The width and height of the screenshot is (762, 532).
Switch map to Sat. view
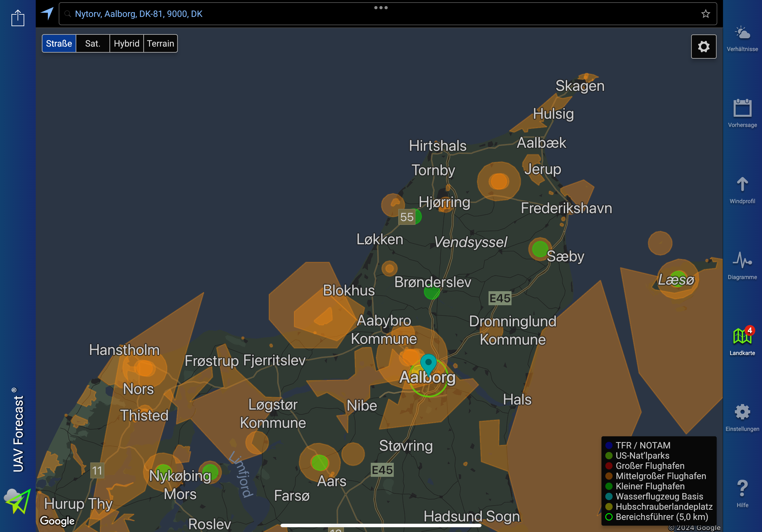tap(93, 43)
